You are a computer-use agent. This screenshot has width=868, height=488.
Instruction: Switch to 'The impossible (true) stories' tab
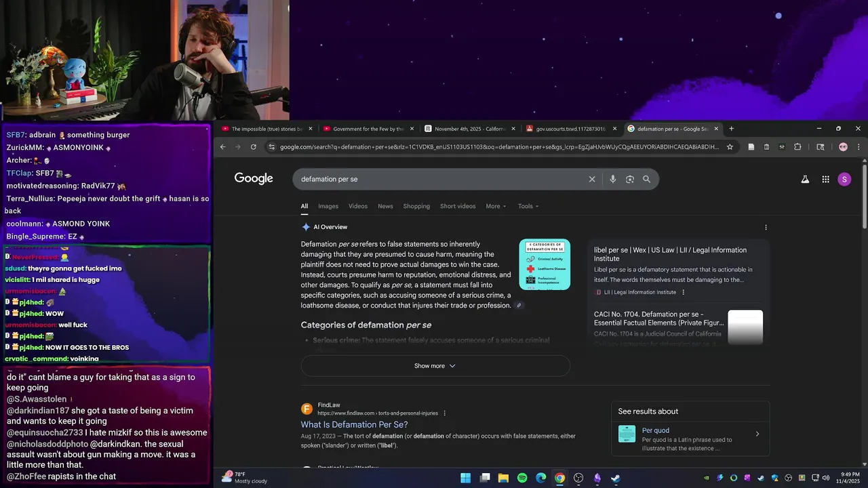point(267,128)
